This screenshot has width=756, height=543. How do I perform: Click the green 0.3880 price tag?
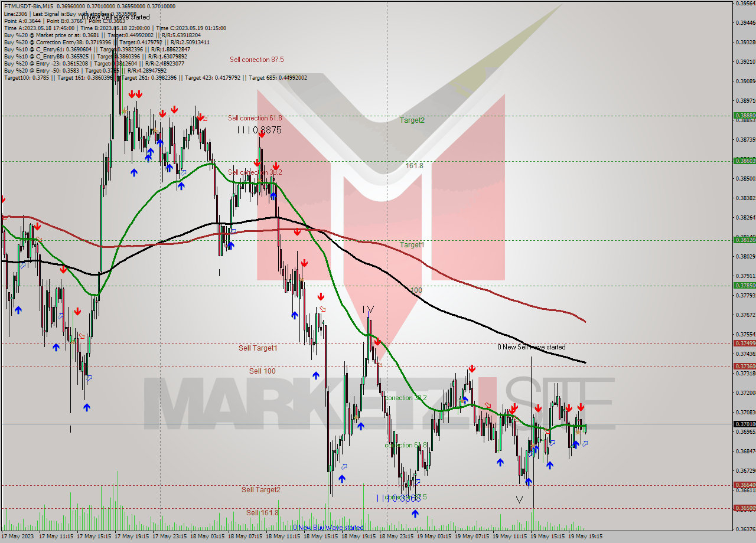click(x=744, y=116)
